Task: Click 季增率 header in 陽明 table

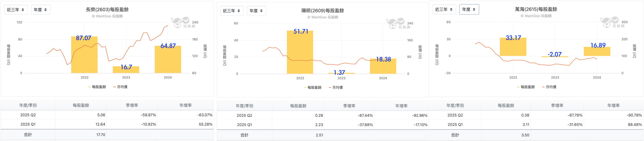Action: (x=349, y=106)
